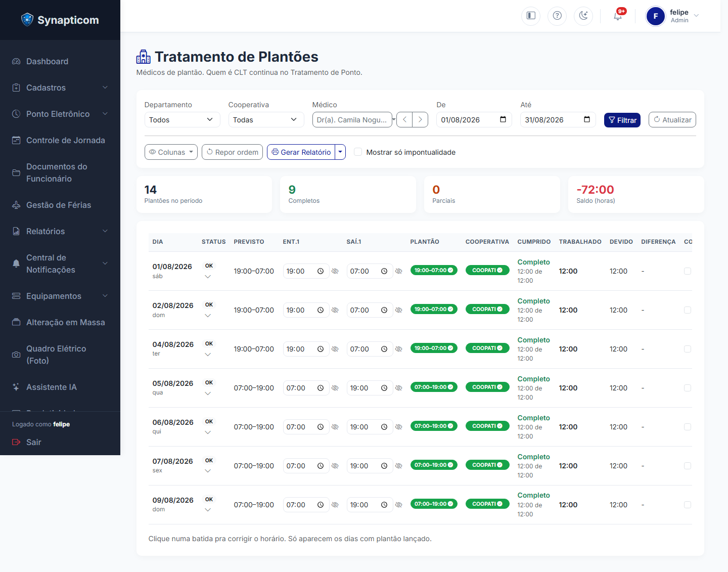The image size is (728, 572).
Task: Click the Médico field showing Dr(a). Camila Nogu...
Action: point(352,120)
